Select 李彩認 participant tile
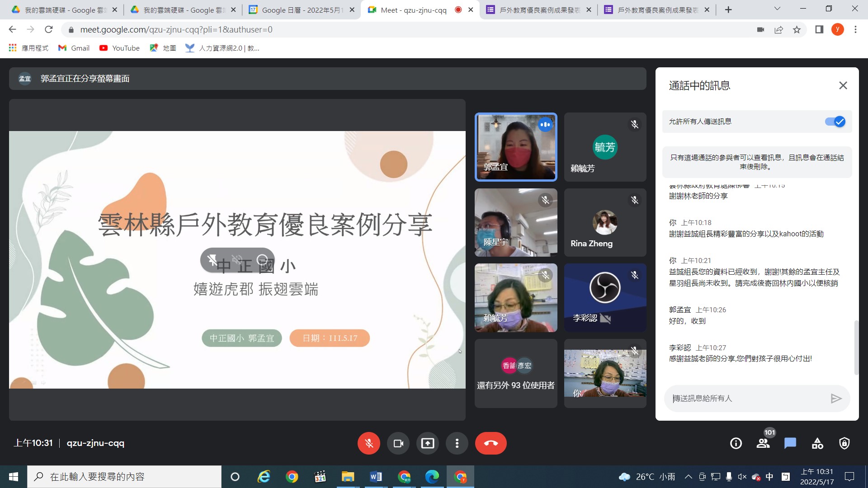 point(605,298)
